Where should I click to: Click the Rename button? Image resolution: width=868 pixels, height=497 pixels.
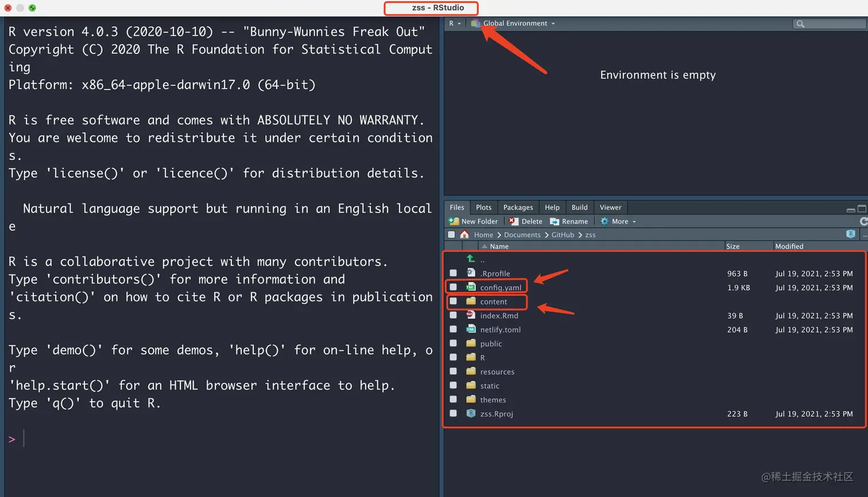click(x=569, y=221)
